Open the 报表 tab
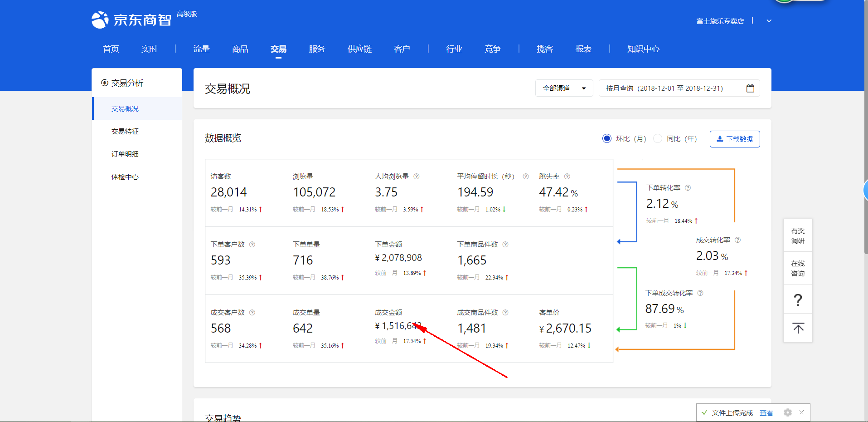 pos(583,49)
